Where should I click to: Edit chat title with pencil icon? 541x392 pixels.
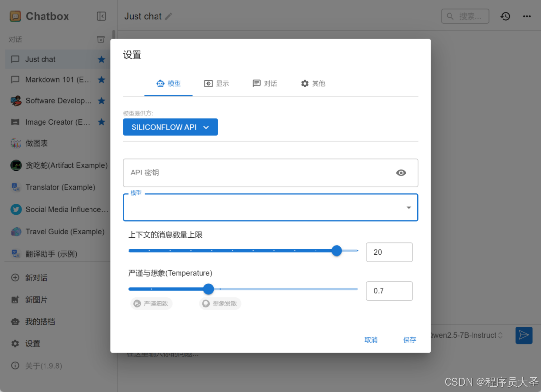point(168,16)
